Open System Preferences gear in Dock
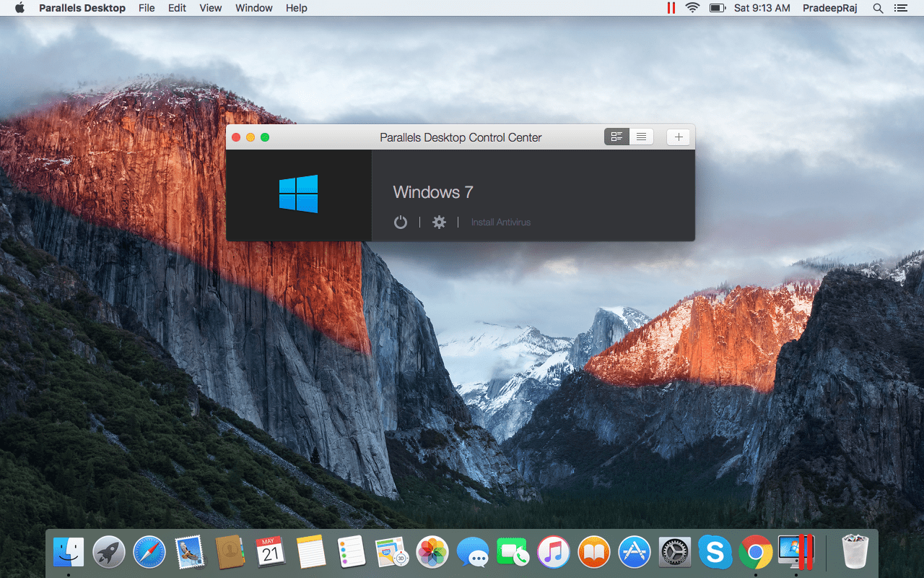The width and height of the screenshot is (924, 578). pos(675,553)
